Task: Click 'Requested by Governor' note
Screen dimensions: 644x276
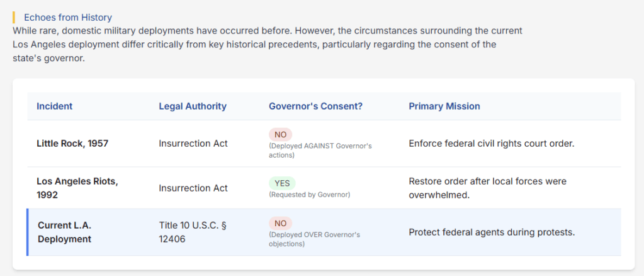Action: [309, 195]
